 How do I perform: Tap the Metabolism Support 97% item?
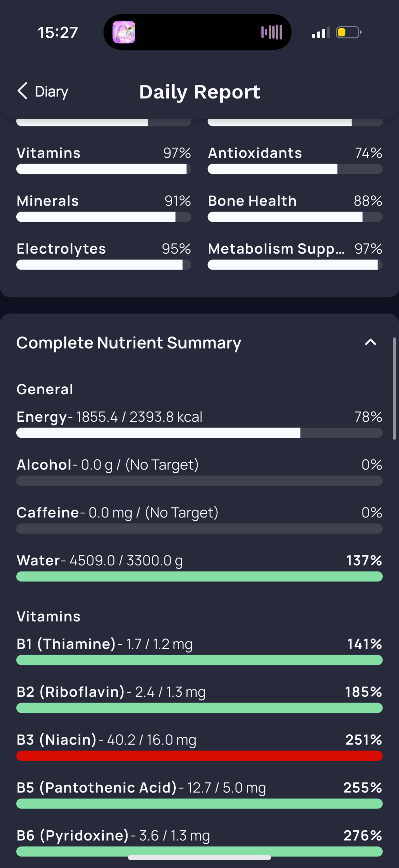(x=295, y=256)
